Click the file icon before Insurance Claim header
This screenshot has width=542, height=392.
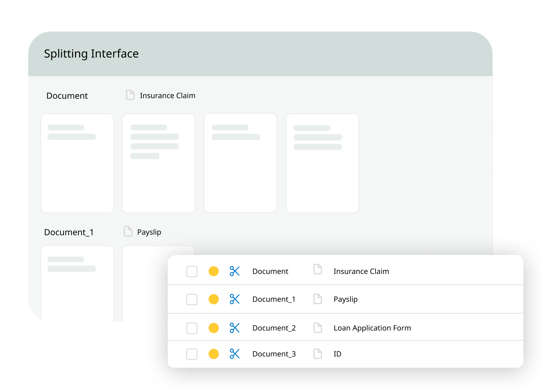click(130, 95)
